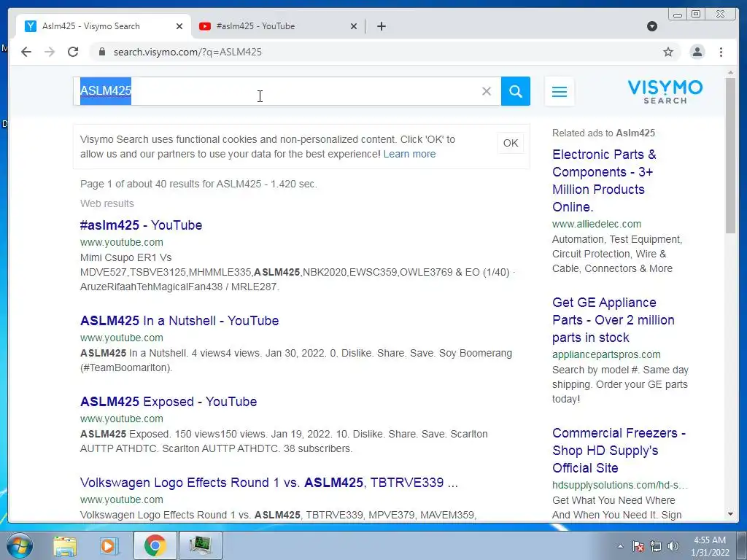The image size is (747, 560).
Task: Open the Visymo hamburger menu
Action: 560,91
